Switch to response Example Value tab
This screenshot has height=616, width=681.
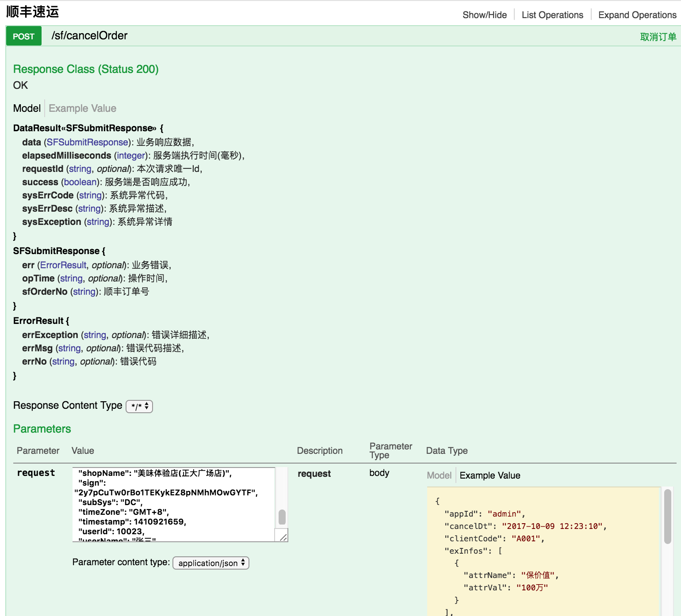pos(82,108)
